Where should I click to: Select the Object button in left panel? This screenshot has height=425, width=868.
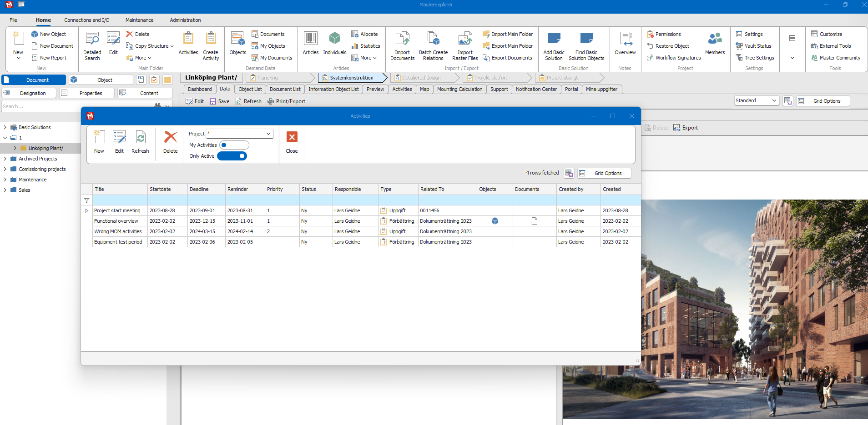pos(101,80)
